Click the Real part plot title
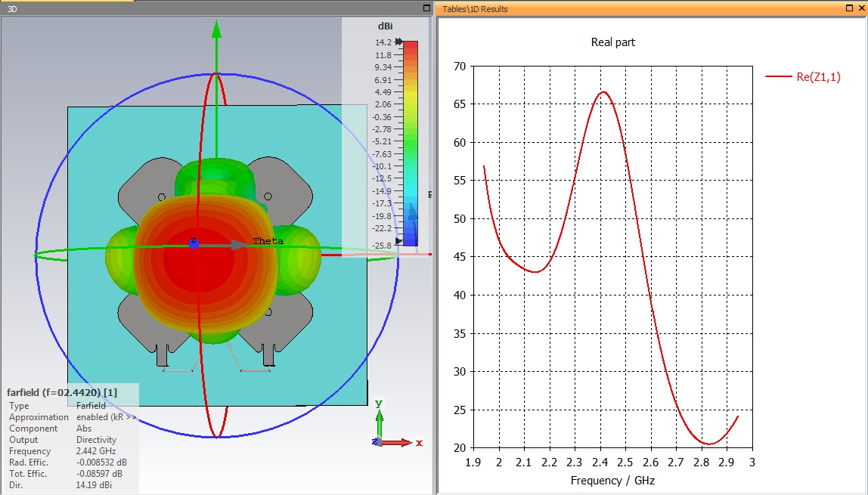This screenshot has height=495, width=868. [612, 42]
